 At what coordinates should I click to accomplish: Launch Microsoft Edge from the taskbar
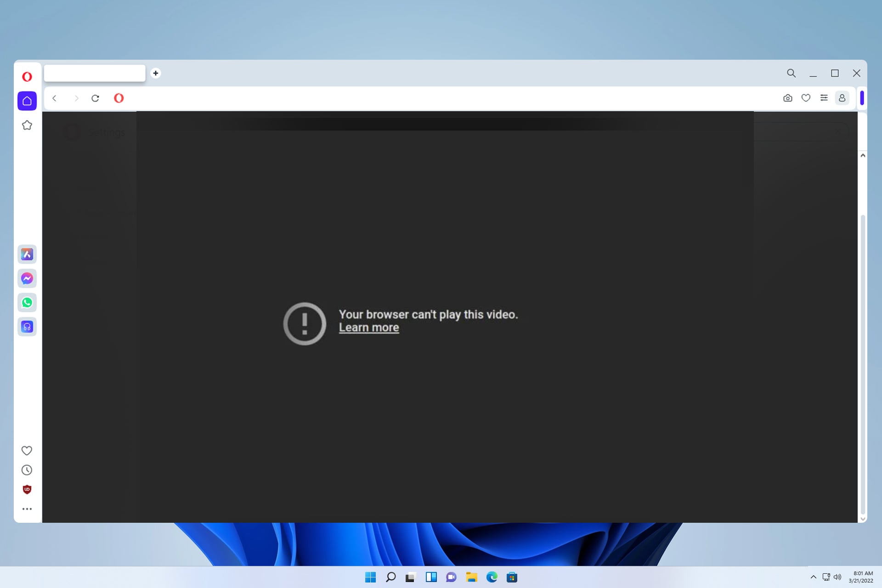(x=492, y=577)
